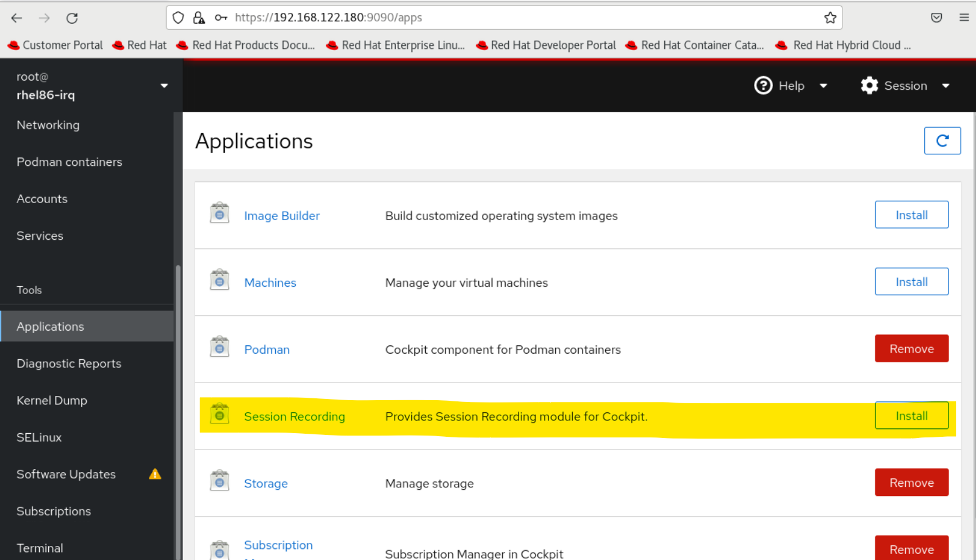
Task: Reload the page with browser refresh icon
Action: point(72,18)
